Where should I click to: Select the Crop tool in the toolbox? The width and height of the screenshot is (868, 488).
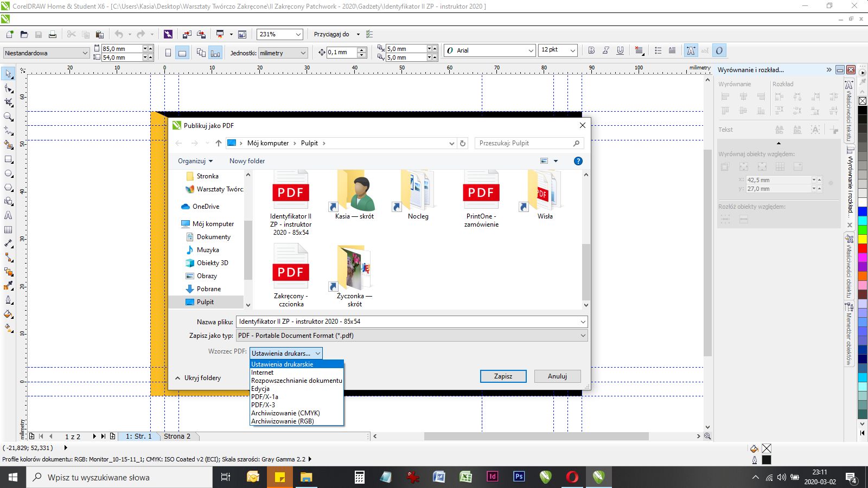[x=9, y=102]
